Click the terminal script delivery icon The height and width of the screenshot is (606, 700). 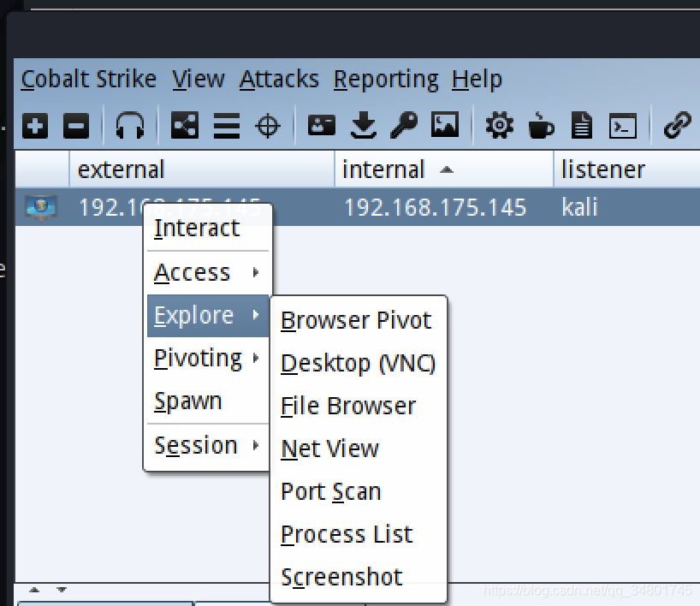[x=623, y=126]
